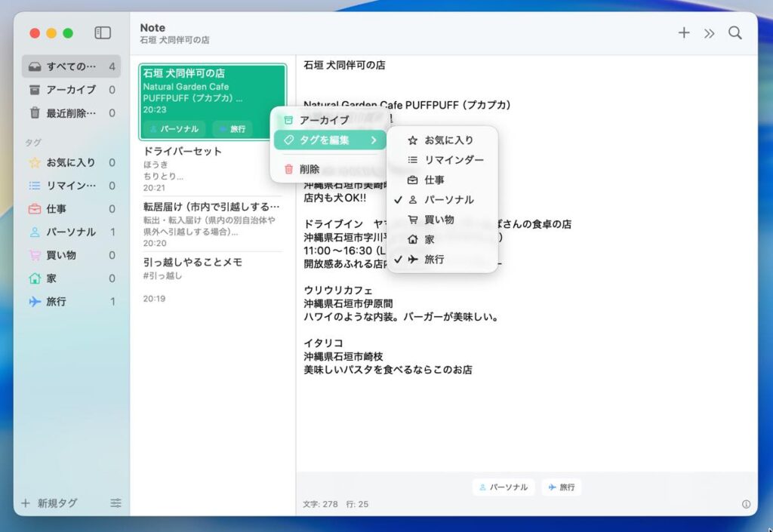Expand the toolbar overflow chevrons
Screen dimensions: 773x532
[x=709, y=33]
